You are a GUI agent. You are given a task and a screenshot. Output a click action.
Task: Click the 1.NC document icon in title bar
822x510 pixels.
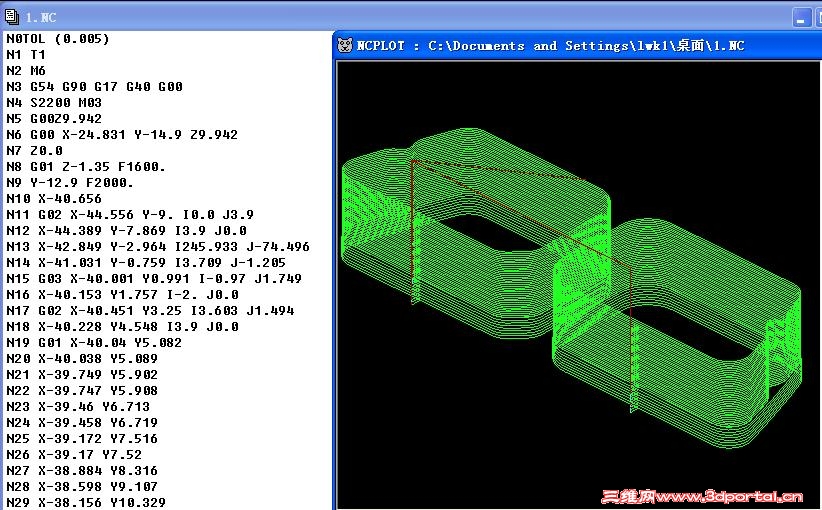point(12,17)
